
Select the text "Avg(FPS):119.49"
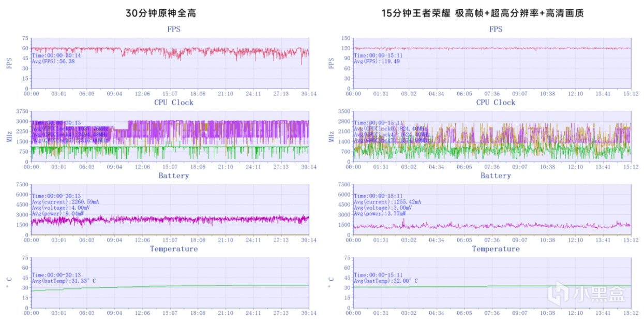click(x=377, y=61)
